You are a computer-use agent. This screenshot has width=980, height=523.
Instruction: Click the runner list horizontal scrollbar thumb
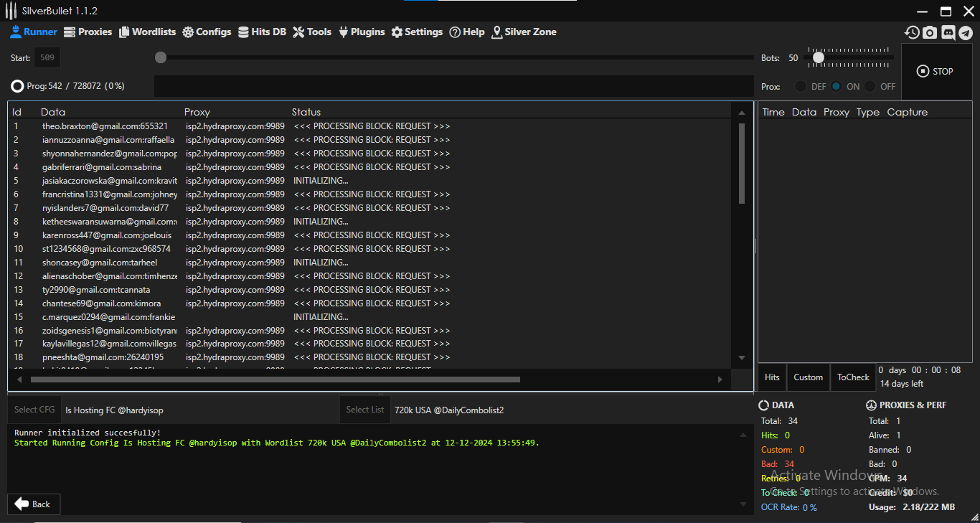tap(275, 380)
